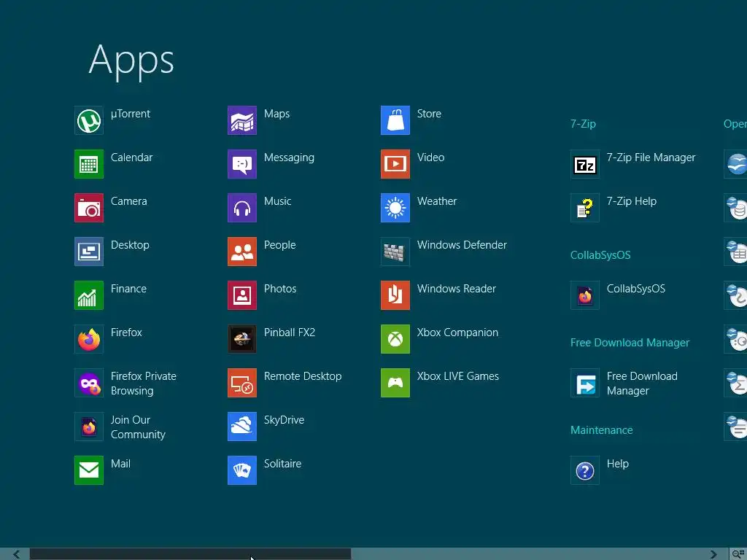Click the "Xbox Companion" label

tap(457, 332)
